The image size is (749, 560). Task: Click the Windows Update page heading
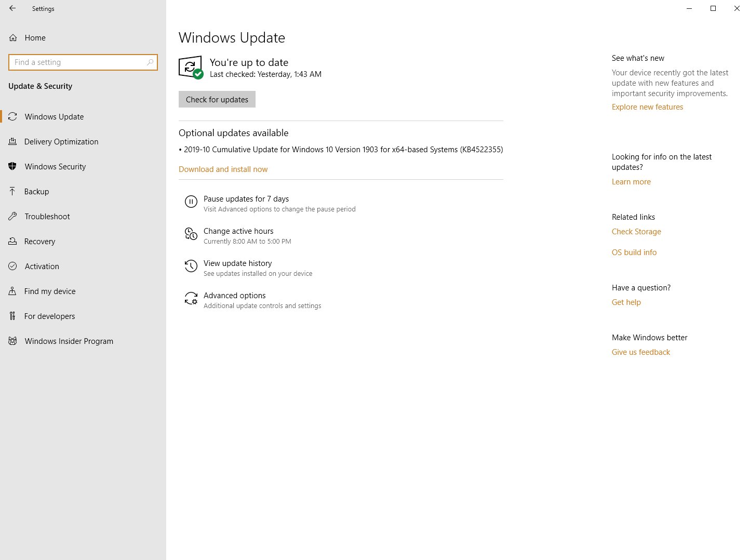click(x=232, y=38)
